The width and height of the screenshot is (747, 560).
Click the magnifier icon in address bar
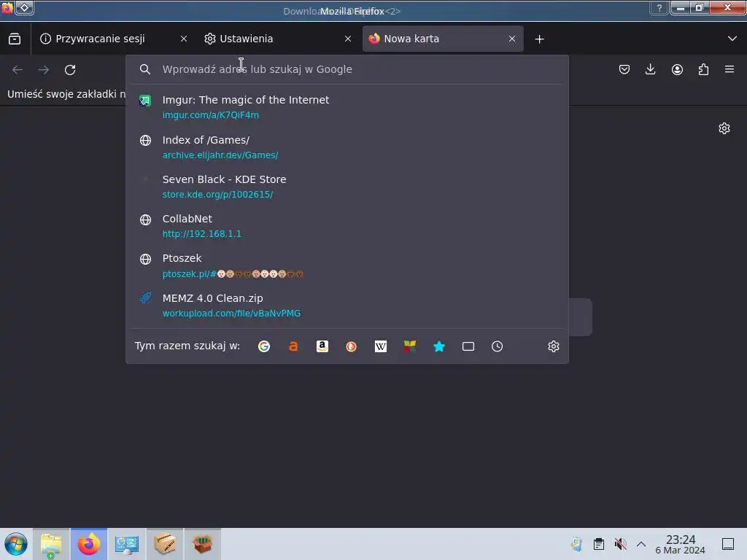[145, 69]
